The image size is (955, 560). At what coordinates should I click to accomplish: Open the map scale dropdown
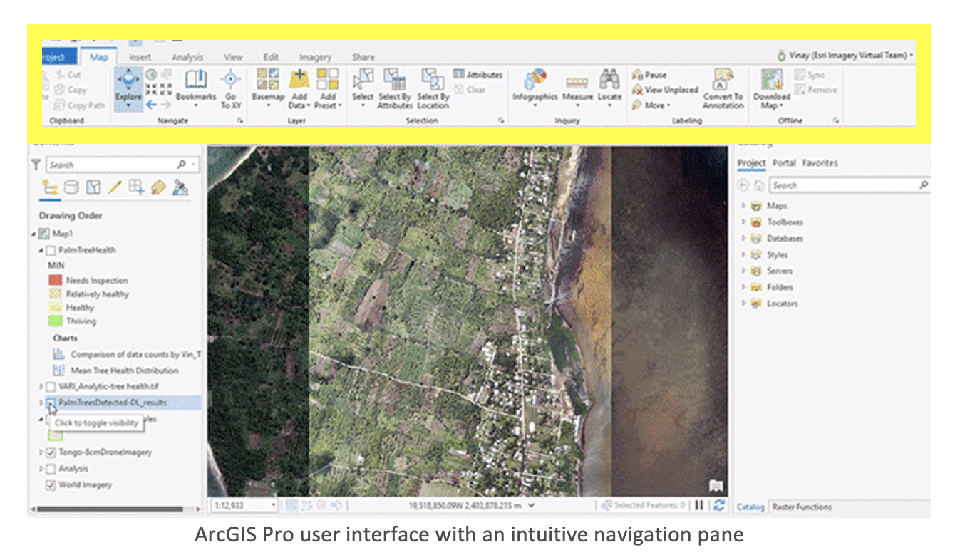(x=273, y=505)
